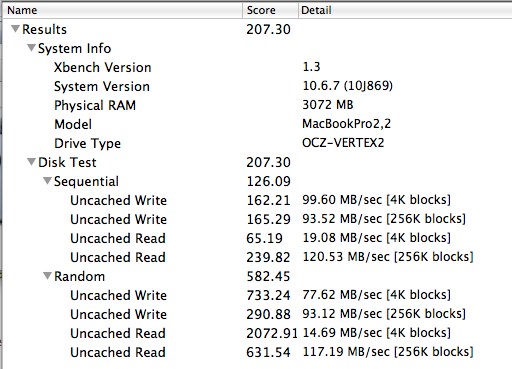Sort by the Name column header
This screenshot has width=512, height=369.
(123, 10)
